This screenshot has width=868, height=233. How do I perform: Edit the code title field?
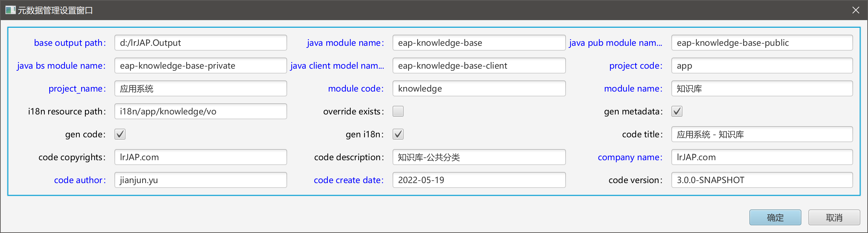coord(762,134)
